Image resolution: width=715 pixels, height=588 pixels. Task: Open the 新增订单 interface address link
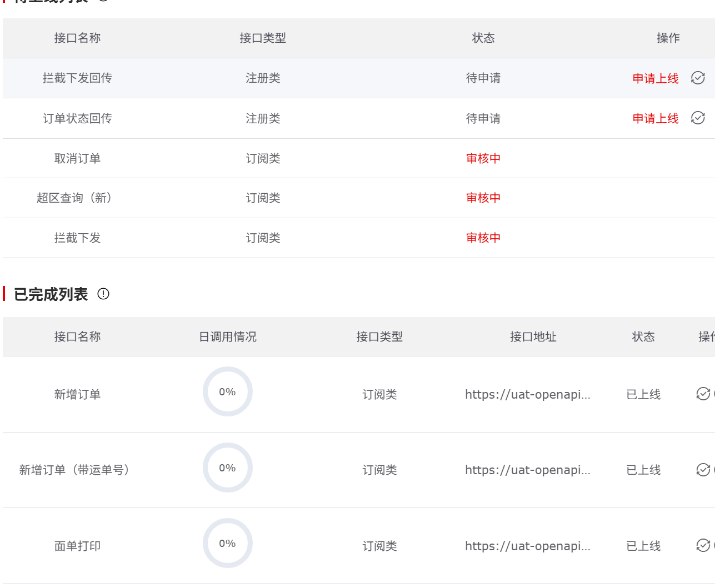click(x=528, y=394)
